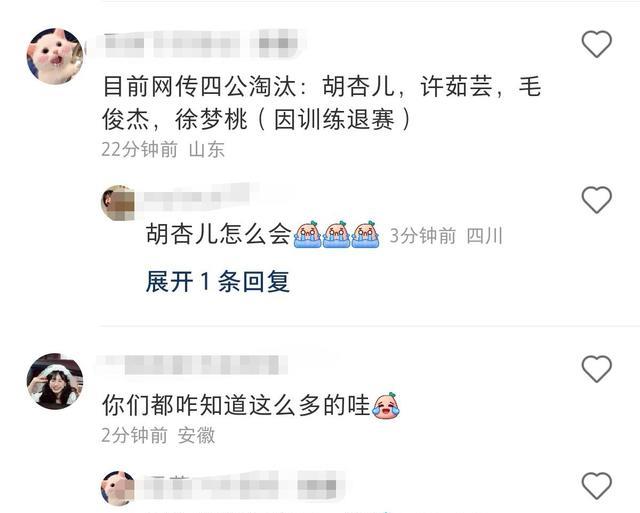This screenshot has height=513, width=640.
Task: Open small cat avatar of bottom replier
Action: (x=118, y=489)
